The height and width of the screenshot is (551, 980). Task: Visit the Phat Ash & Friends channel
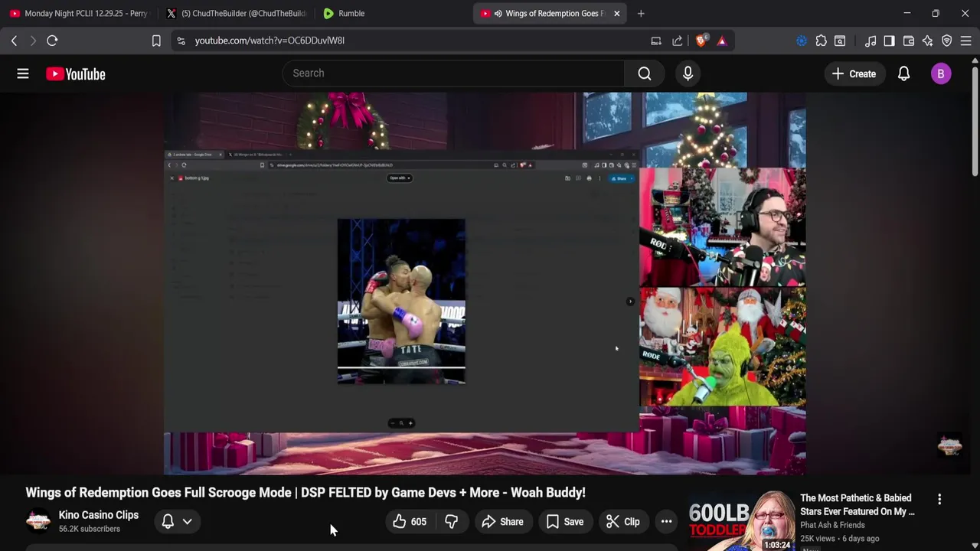pos(832,525)
